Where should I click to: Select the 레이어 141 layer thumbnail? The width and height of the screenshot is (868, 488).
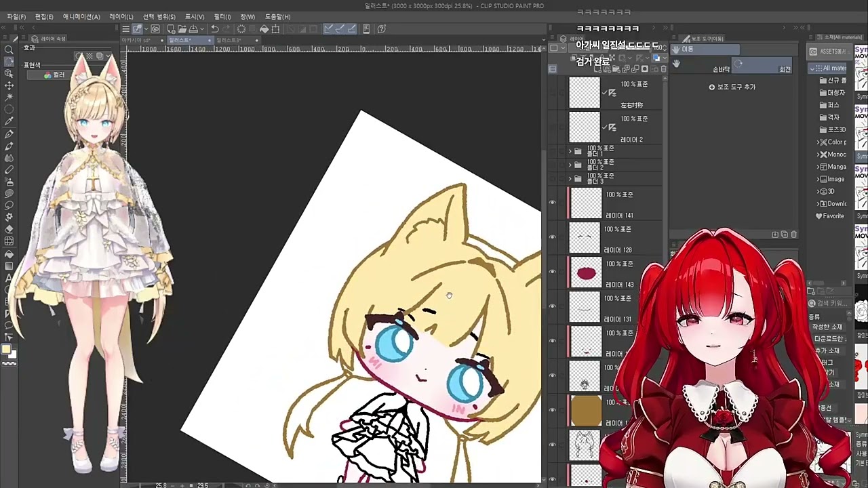click(x=585, y=204)
